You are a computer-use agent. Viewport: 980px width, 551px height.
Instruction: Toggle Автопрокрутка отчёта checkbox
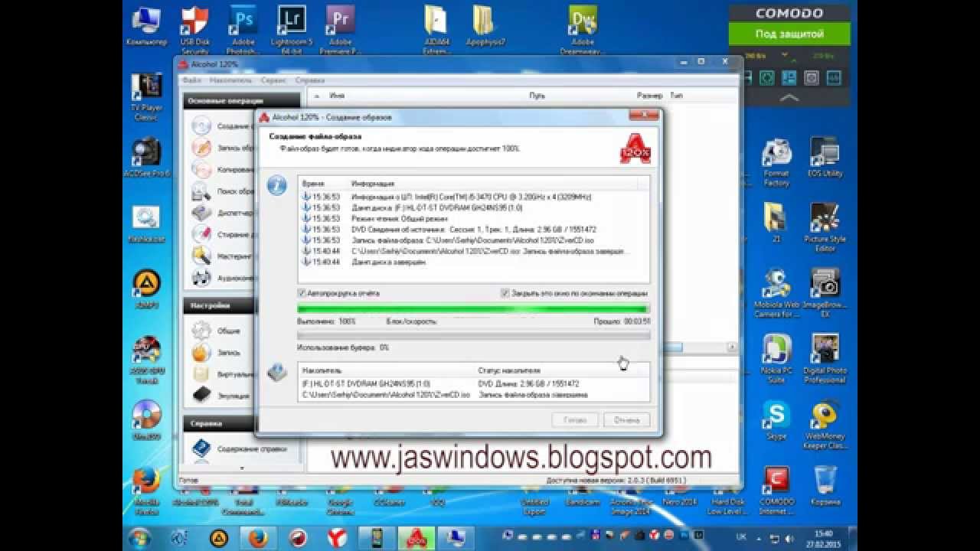(x=302, y=293)
